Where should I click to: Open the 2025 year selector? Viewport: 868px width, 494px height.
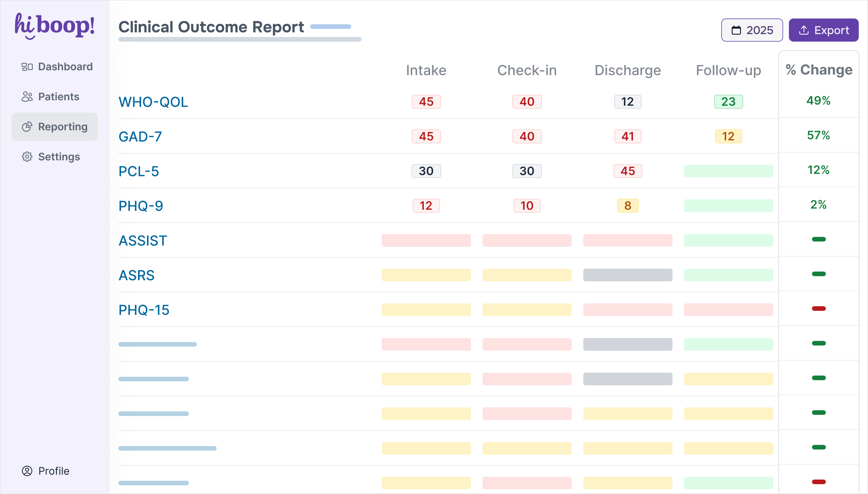752,30
